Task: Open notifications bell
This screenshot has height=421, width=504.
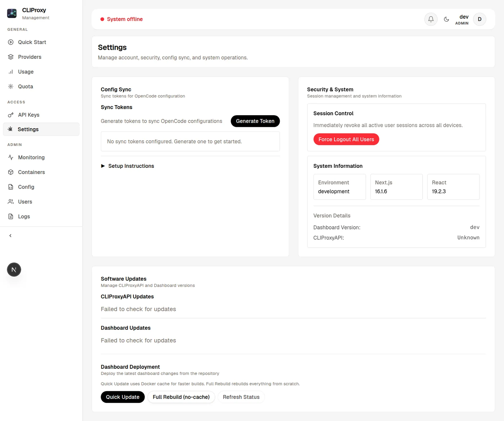Action: (x=431, y=19)
